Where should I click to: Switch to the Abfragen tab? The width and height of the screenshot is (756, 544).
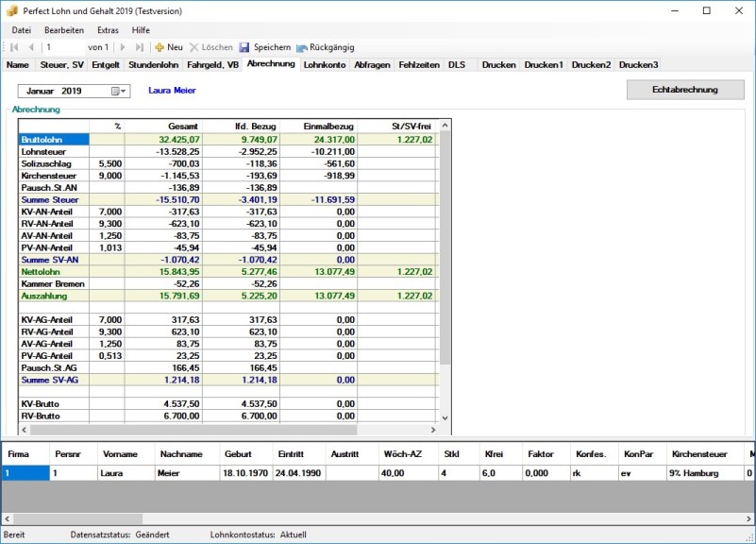(x=372, y=64)
